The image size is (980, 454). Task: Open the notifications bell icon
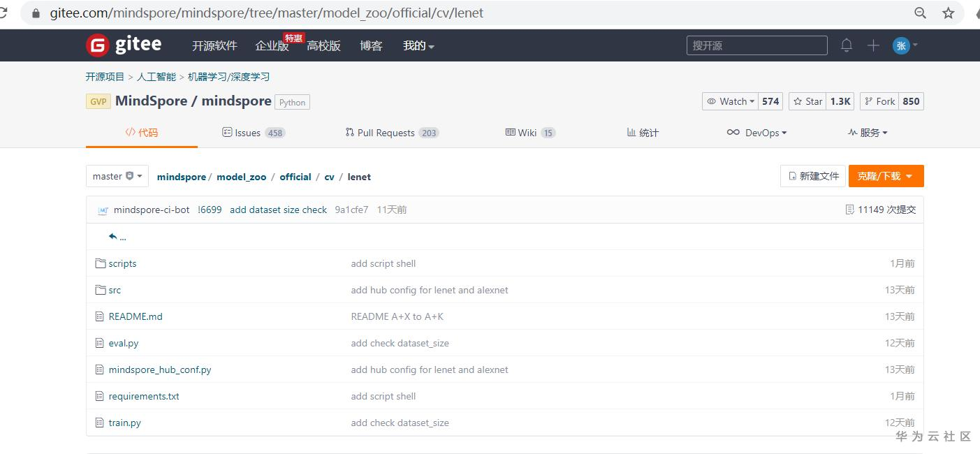847,45
